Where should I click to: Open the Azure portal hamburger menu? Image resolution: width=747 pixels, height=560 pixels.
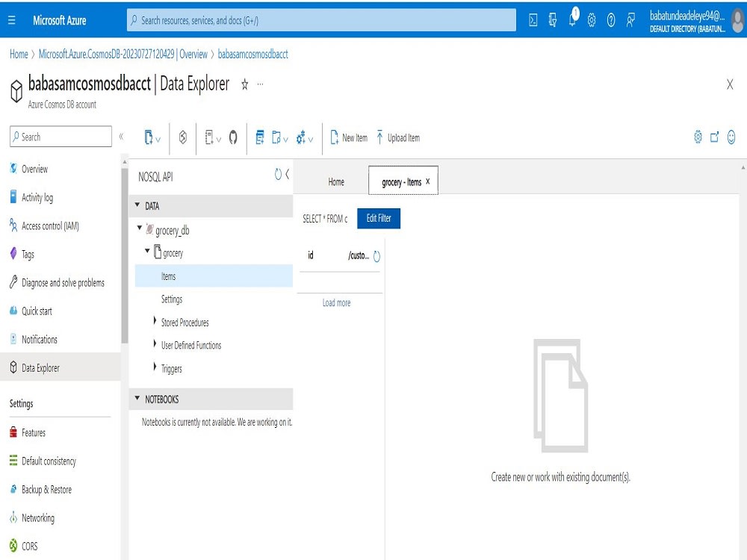point(12,20)
